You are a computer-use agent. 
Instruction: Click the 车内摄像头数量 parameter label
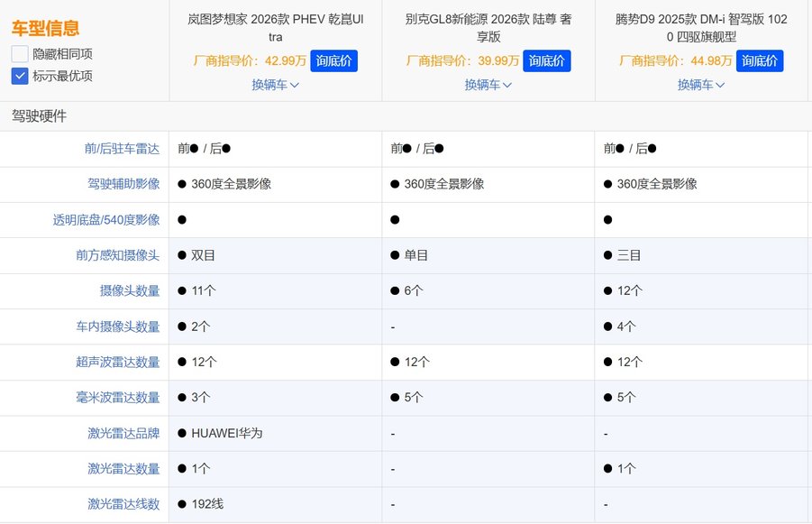[118, 326]
